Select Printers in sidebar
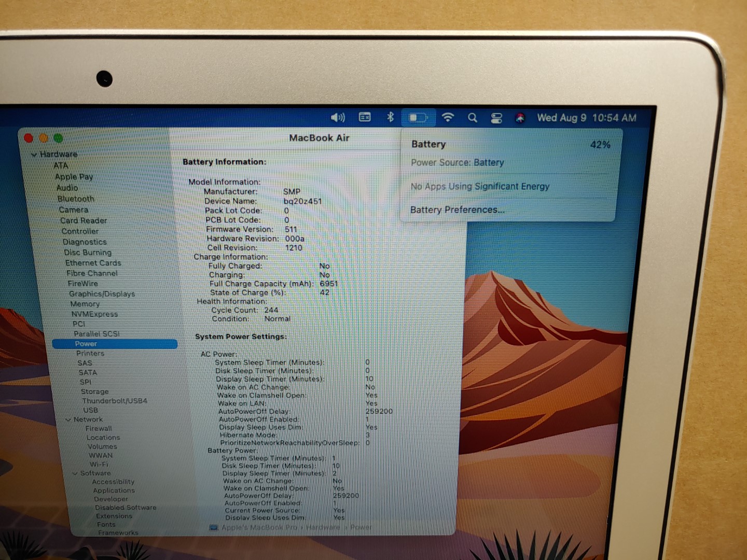 [x=90, y=354]
